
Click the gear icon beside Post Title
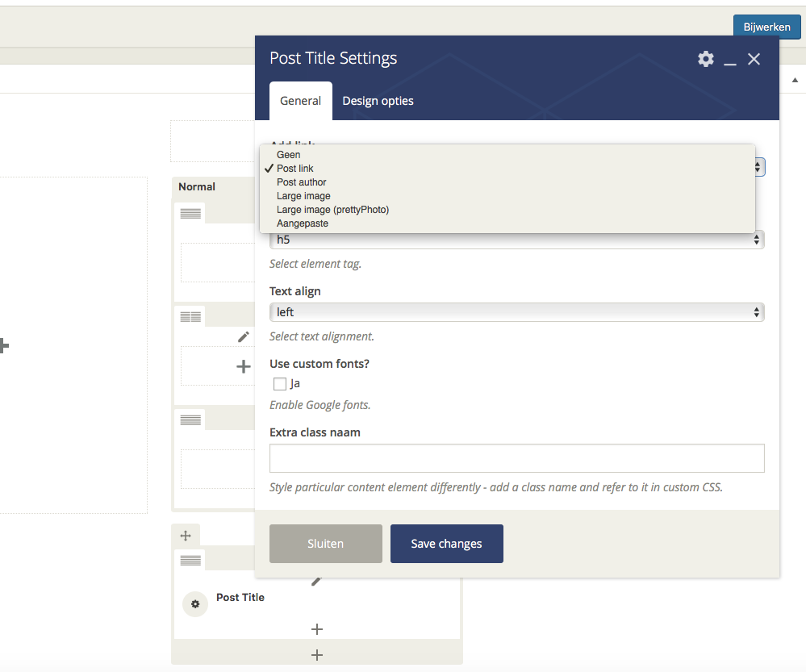(194, 603)
